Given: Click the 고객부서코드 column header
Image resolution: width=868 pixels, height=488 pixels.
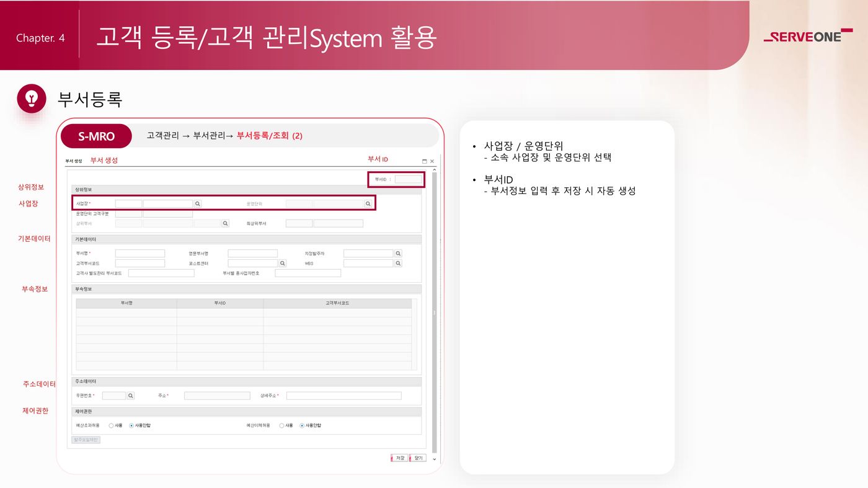Looking at the screenshot, I should pyautogui.click(x=337, y=303).
